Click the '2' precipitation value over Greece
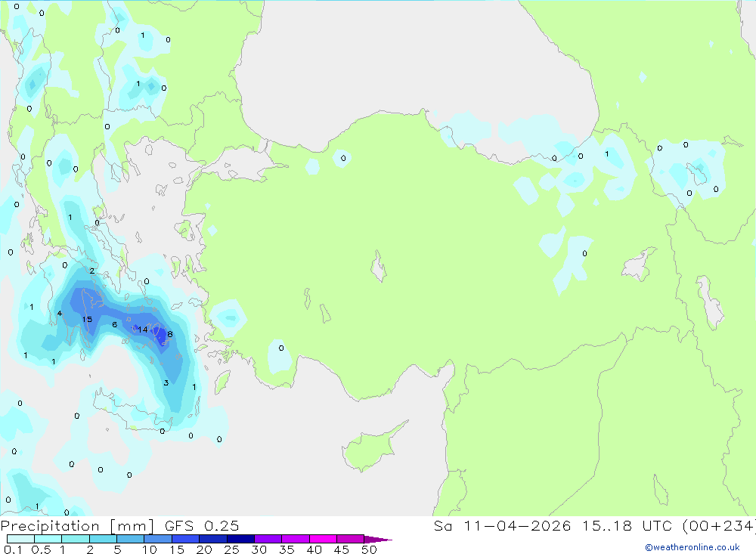This screenshot has height=554, width=756. pyautogui.click(x=91, y=271)
